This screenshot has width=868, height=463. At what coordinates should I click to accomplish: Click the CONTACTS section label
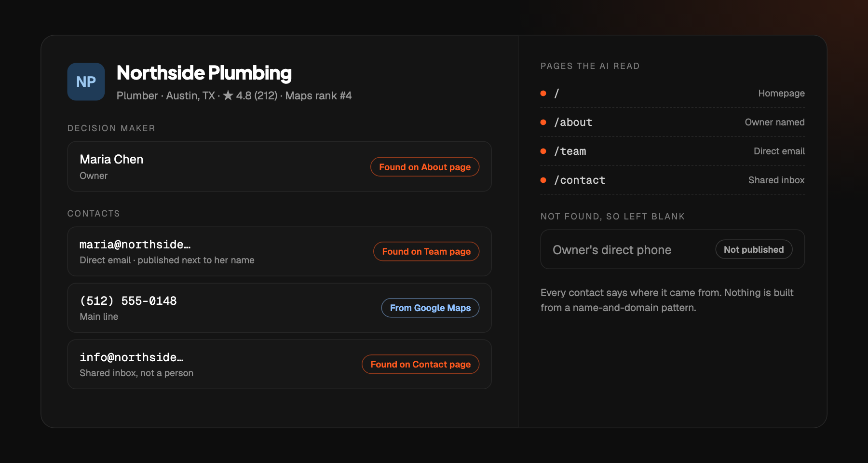click(x=94, y=214)
